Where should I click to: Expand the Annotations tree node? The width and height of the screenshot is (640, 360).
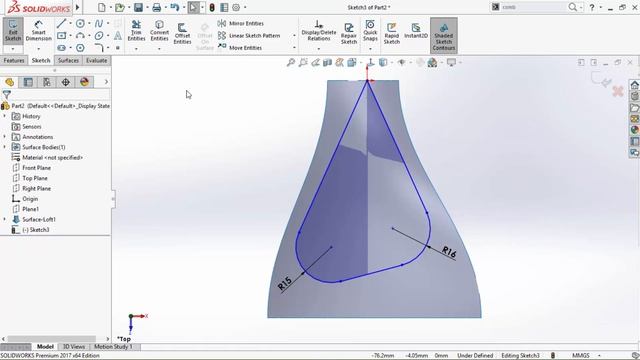pos(4,137)
